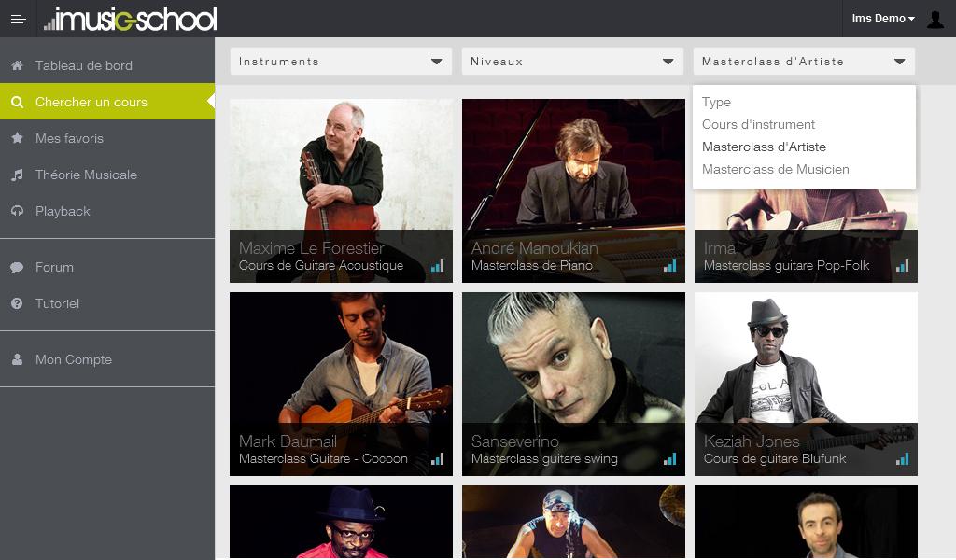Toggle the hamburger menu icon
Viewport: 956px width, 560px height.
tap(19, 19)
